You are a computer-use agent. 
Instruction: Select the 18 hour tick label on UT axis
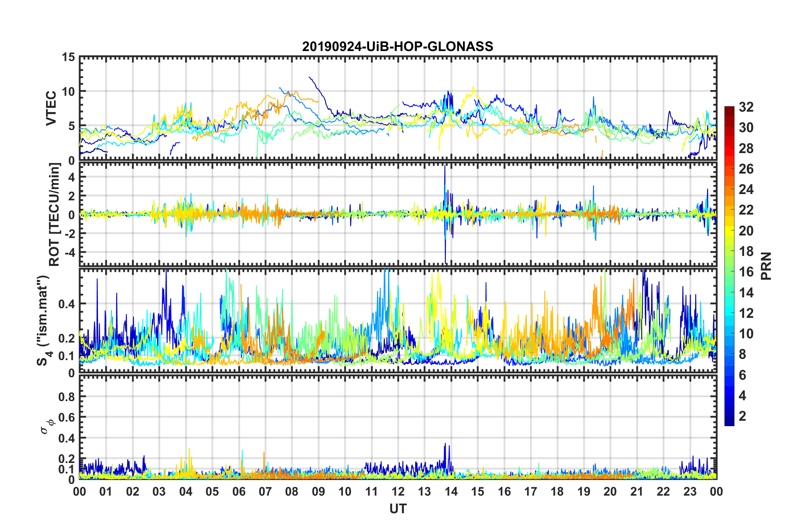coord(557,491)
